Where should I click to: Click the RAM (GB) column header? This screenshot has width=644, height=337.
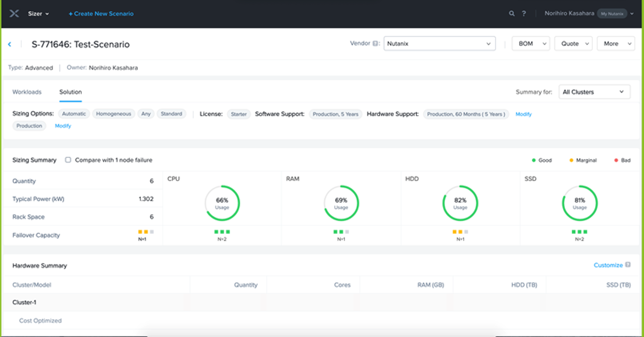pos(431,285)
